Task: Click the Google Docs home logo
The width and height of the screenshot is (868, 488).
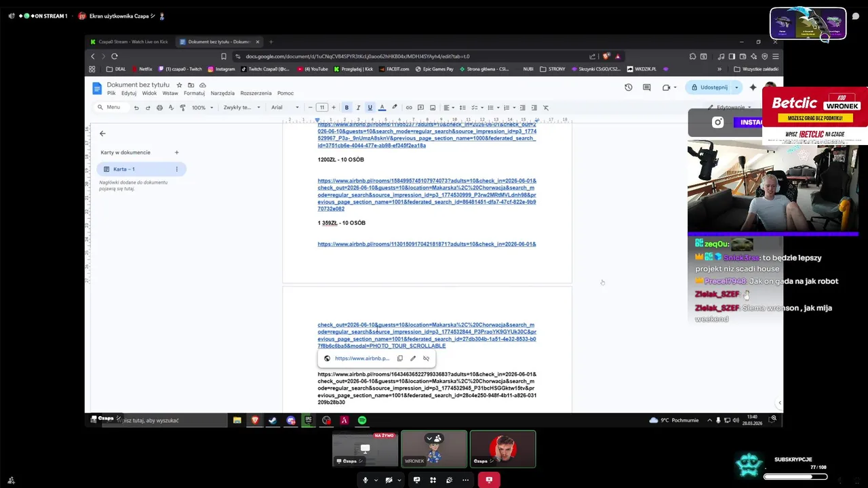Action: click(x=97, y=88)
